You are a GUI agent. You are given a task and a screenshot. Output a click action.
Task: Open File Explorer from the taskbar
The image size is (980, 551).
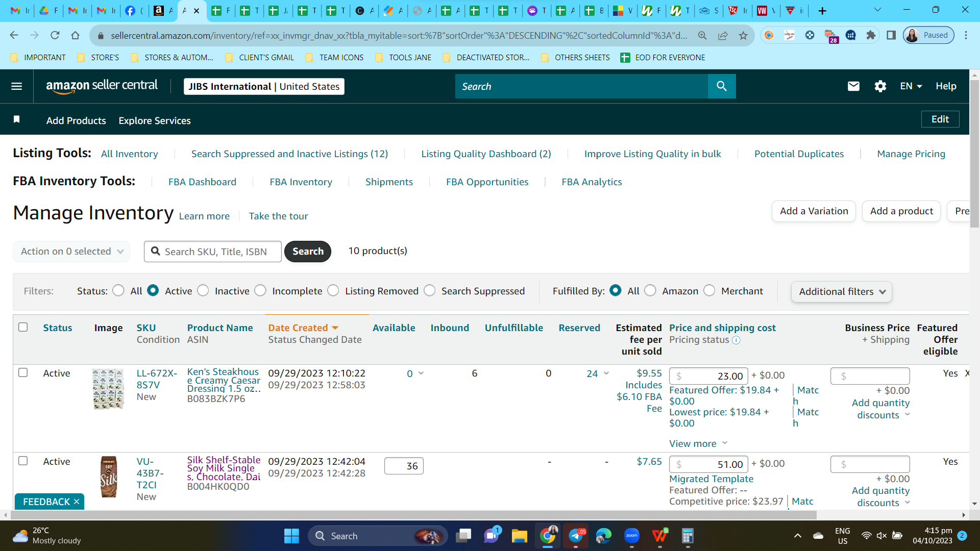point(520,536)
